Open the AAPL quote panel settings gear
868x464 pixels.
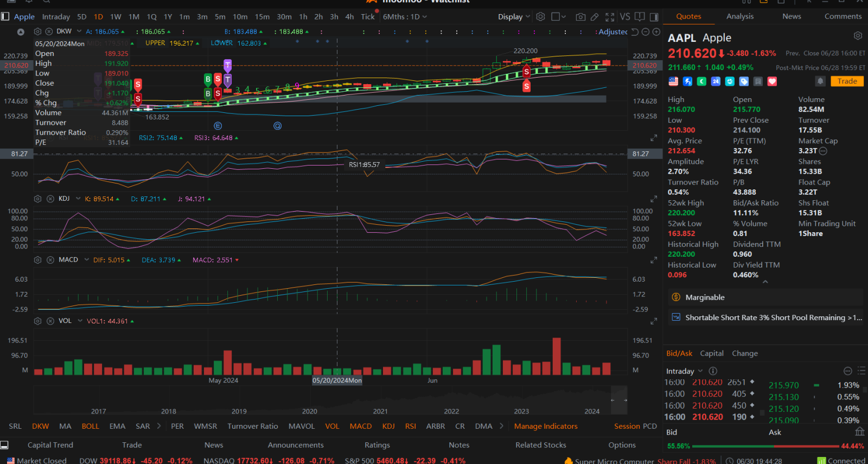coord(858,36)
